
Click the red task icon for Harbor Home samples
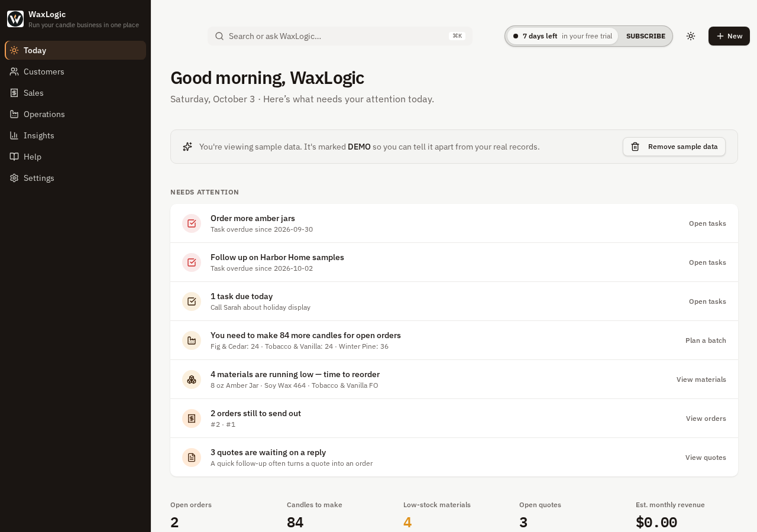click(x=192, y=262)
